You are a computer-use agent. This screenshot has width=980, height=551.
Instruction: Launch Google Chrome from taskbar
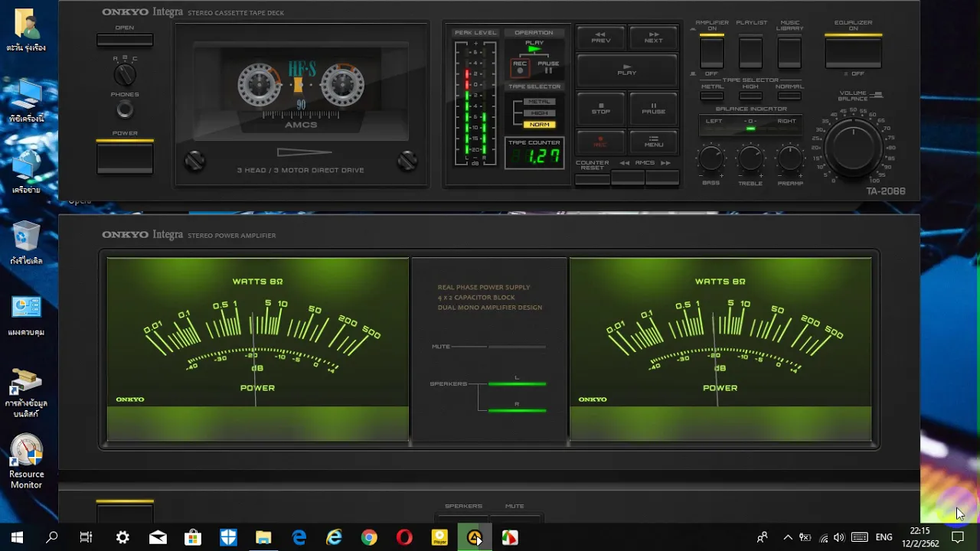pos(369,538)
